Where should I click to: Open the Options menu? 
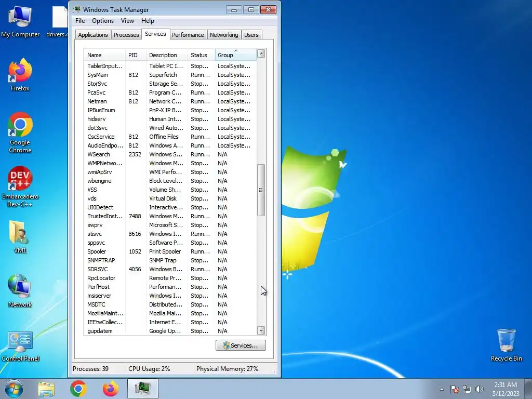(x=103, y=21)
